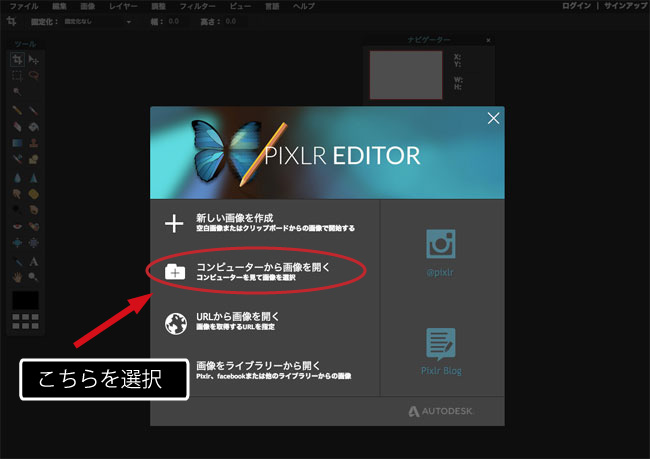Select the Color Replace tool
Screen dimensions: 650x459
click(x=17, y=159)
